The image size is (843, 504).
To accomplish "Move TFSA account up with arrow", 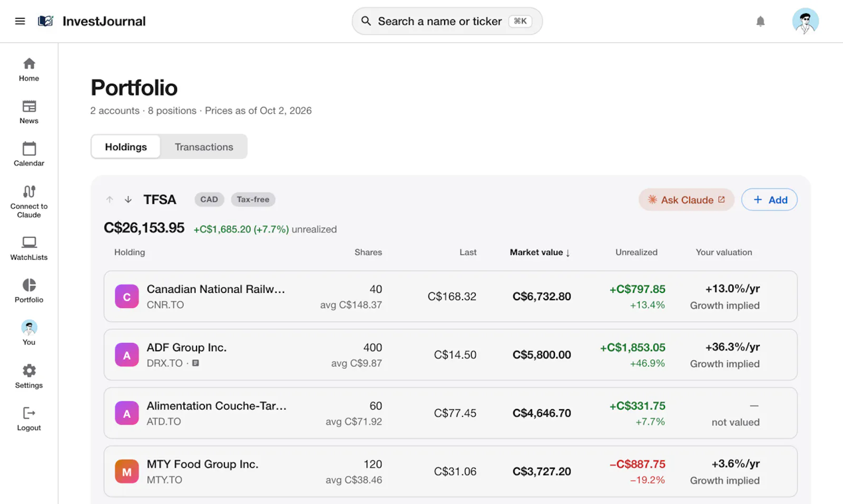I will click(110, 200).
